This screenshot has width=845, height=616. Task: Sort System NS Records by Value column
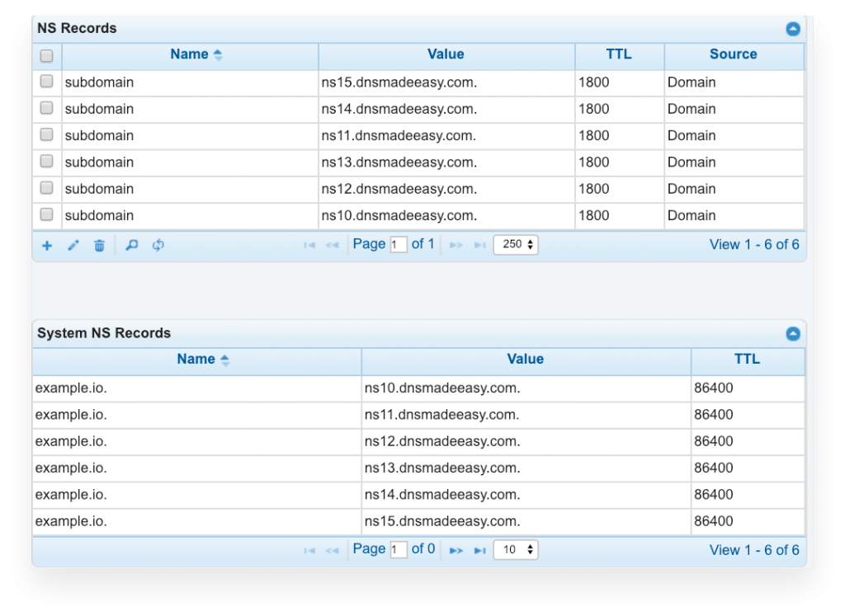click(526, 360)
